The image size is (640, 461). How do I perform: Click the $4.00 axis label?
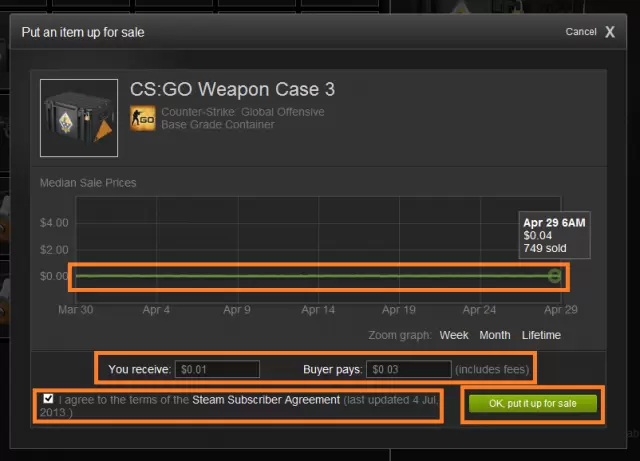coord(54,223)
